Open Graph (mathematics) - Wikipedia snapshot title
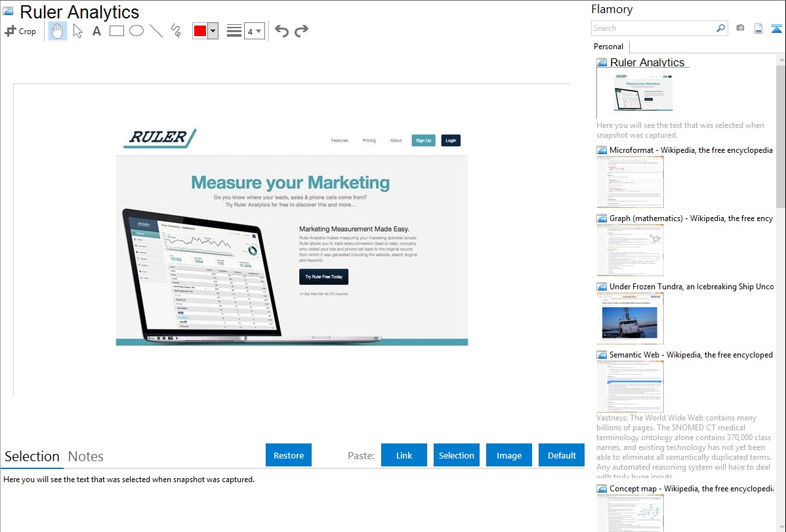This screenshot has height=532, width=786. pyautogui.click(x=692, y=218)
